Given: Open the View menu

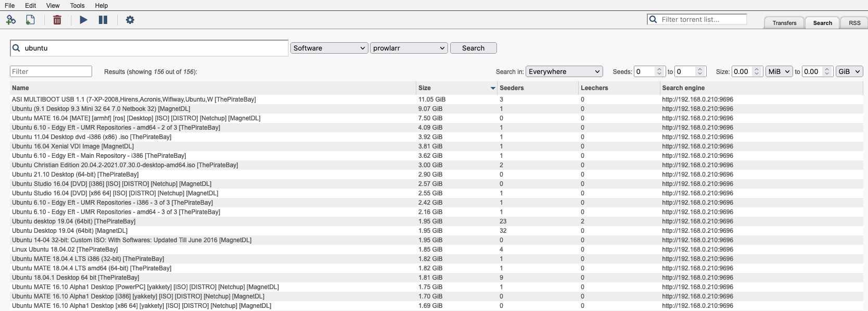Looking at the screenshot, I should coord(53,5).
